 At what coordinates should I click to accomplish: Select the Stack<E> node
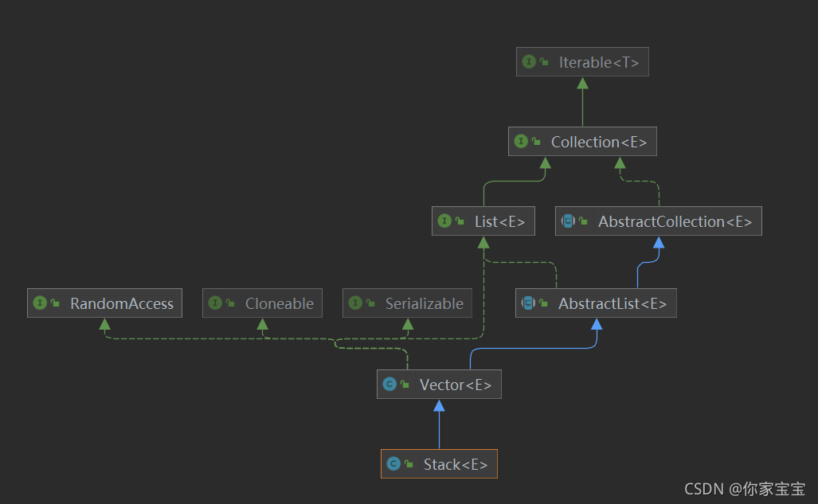pos(439,464)
